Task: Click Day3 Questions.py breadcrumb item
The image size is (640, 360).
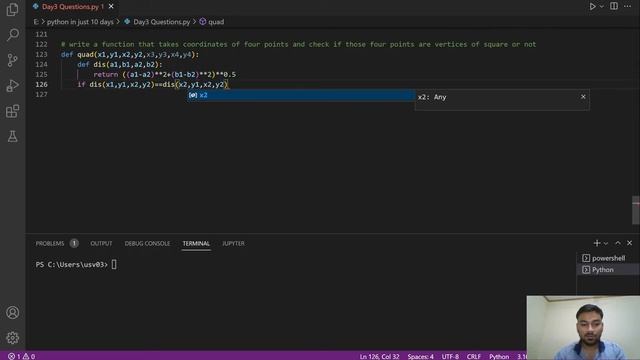Action: point(162,22)
